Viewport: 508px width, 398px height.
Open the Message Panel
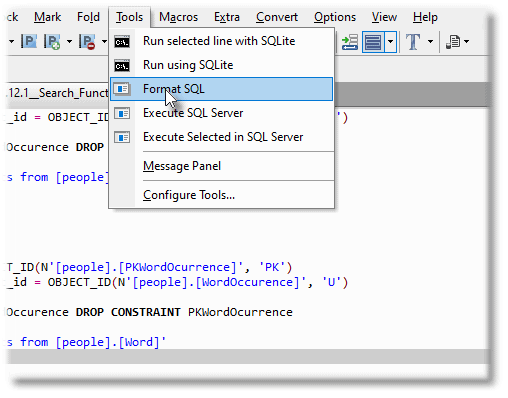[222, 166]
